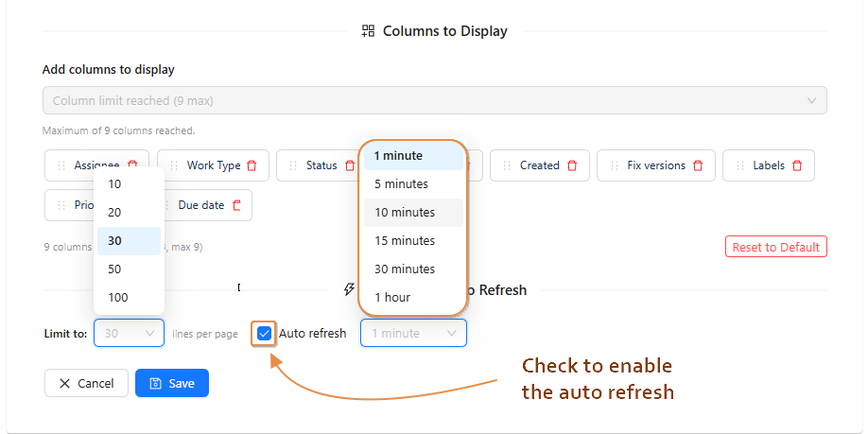
Task: Click Reset to Default
Action: point(775,247)
